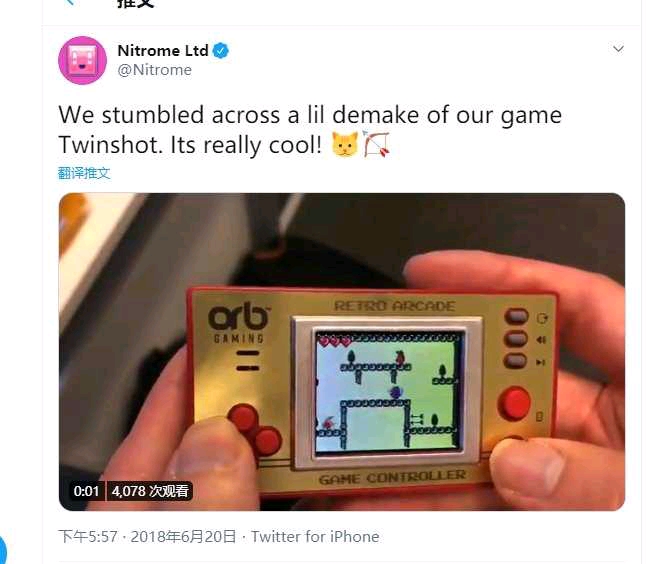The image size is (663, 564).
Task: Click the blue circle at bottom left edge
Action: [3, 549]
